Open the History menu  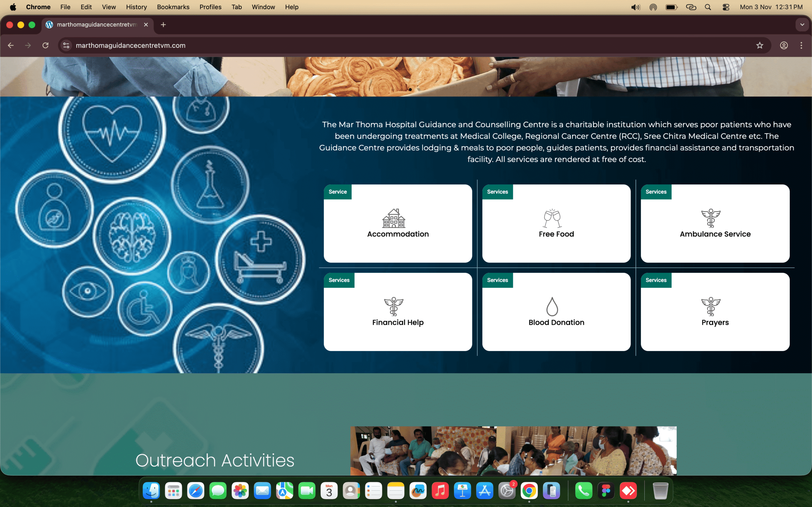[136, 7]
